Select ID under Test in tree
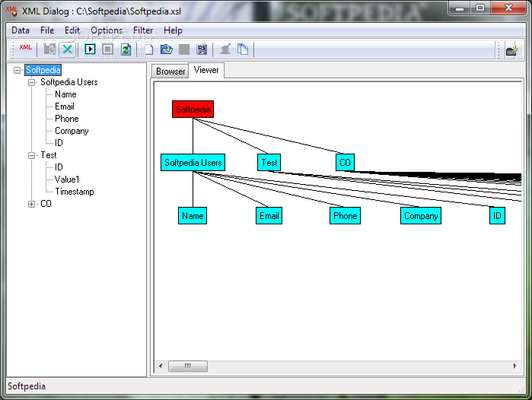 pyautogui.click(x=59, y=167)
